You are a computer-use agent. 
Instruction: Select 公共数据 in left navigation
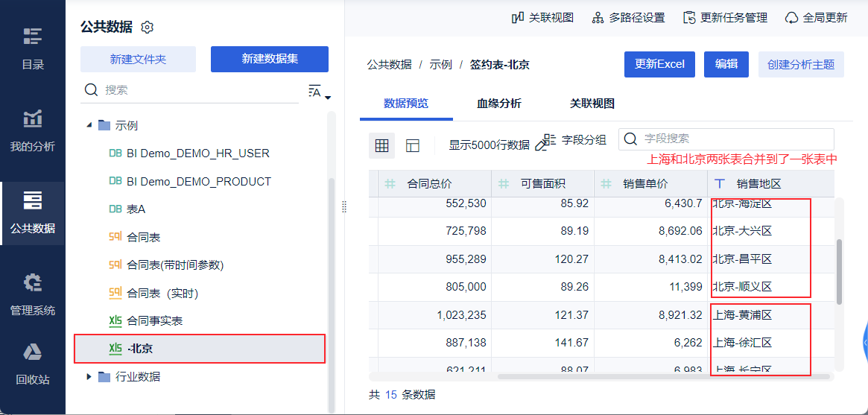pos(33,213)
